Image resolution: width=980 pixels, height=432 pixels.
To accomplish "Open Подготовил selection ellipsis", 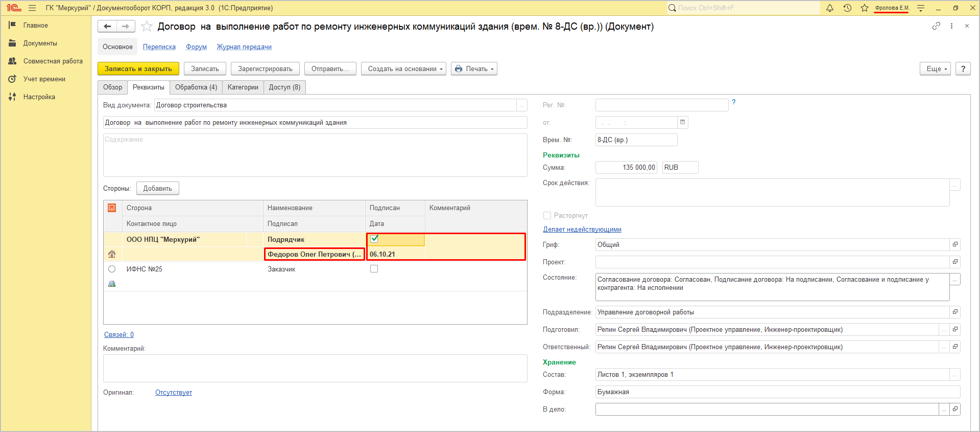I will (x=944, y=330).
